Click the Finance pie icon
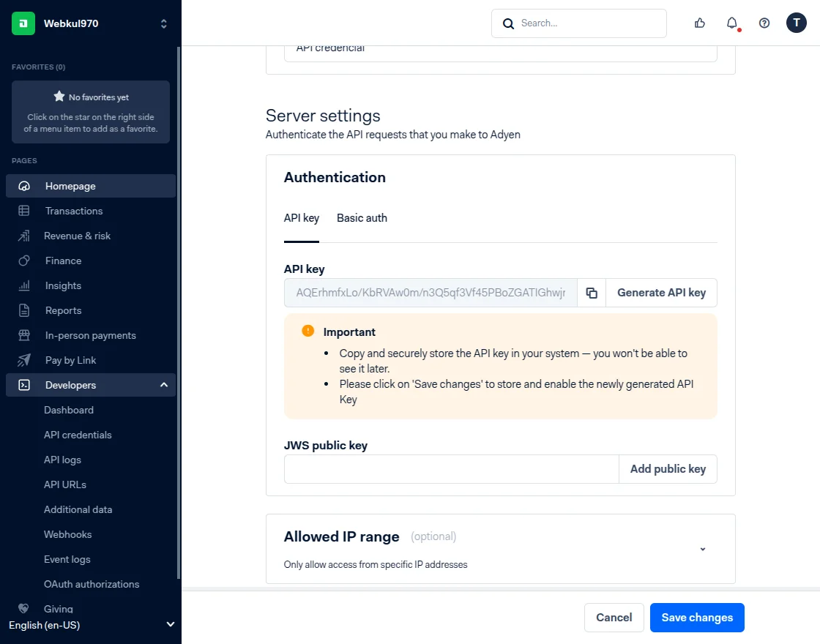This screenshot has height=644, width=820. 24,261
